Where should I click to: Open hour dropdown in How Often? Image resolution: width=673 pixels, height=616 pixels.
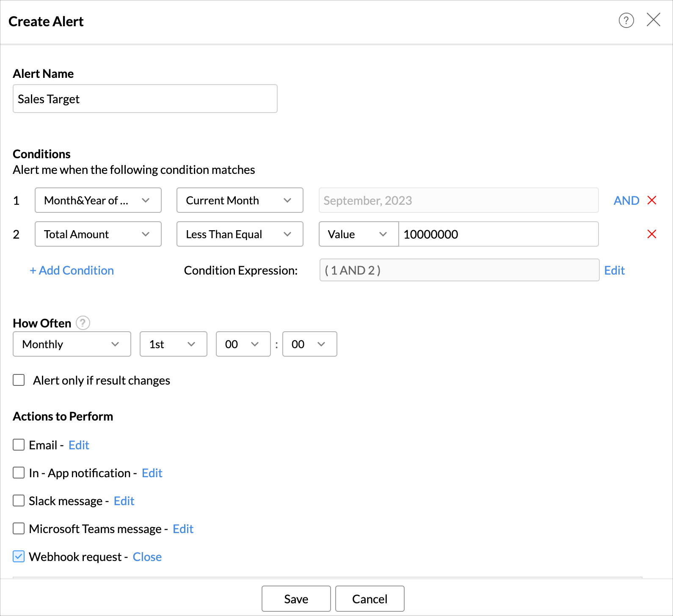[243, 344]
